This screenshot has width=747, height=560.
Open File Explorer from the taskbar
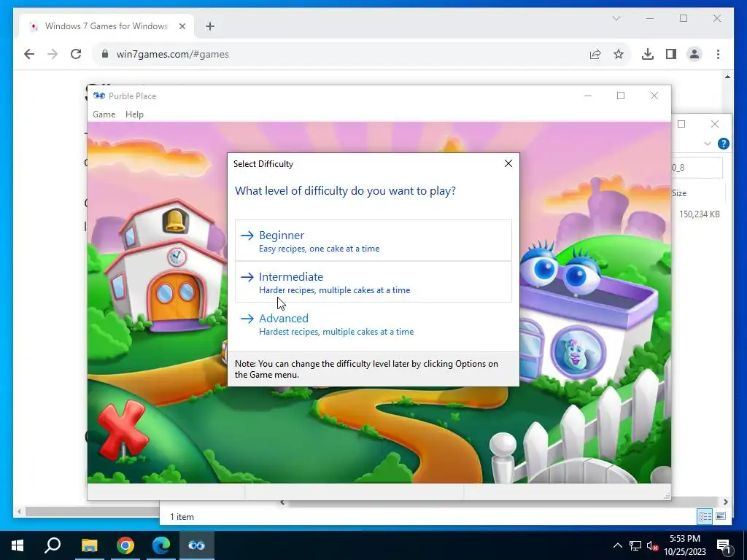[x=89, y=545]
